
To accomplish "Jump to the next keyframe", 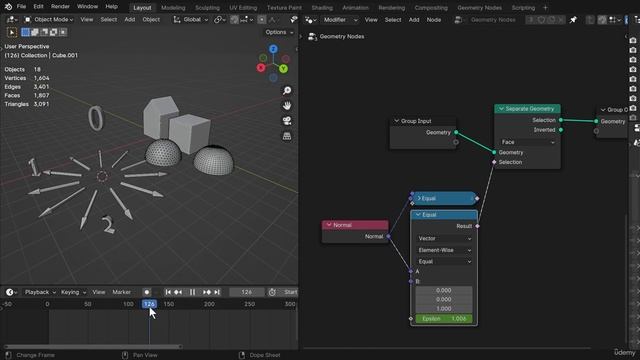I will tap(207, 292).
